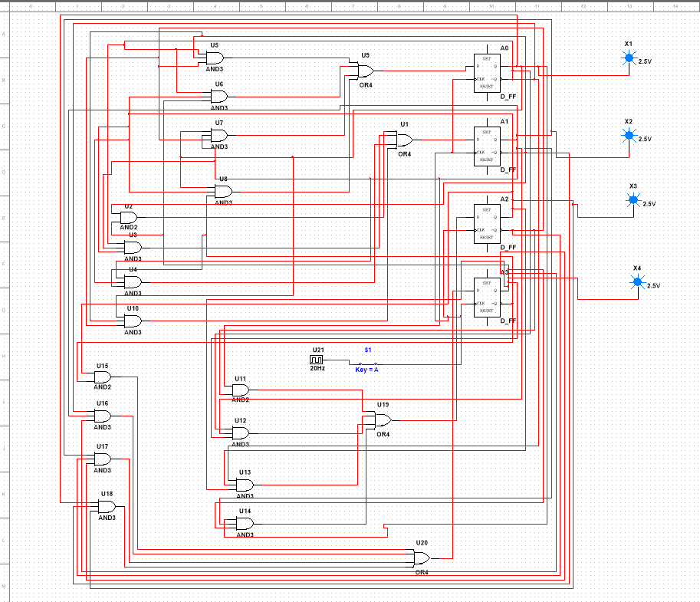Select the U8 AND3 gate

coord(223,192)
